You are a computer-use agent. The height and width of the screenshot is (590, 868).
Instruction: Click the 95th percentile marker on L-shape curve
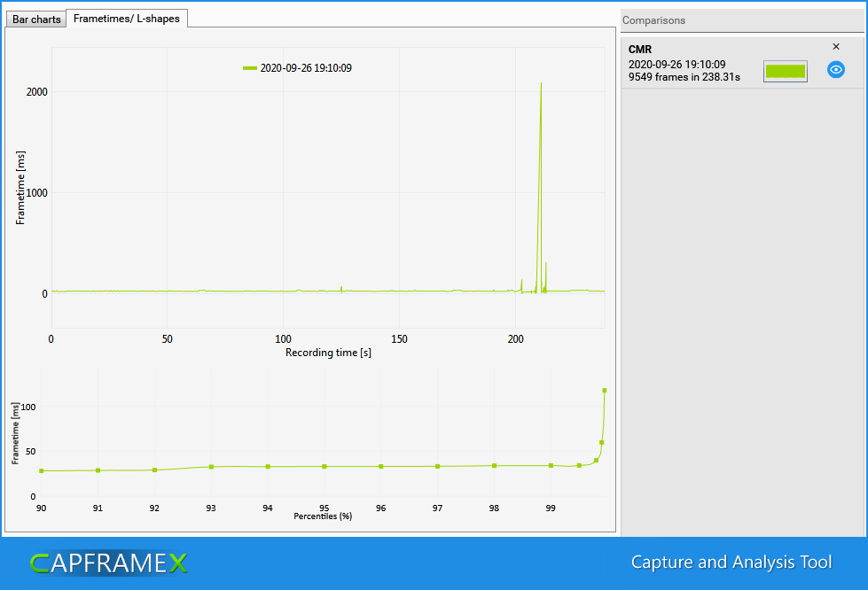(325, 467)
